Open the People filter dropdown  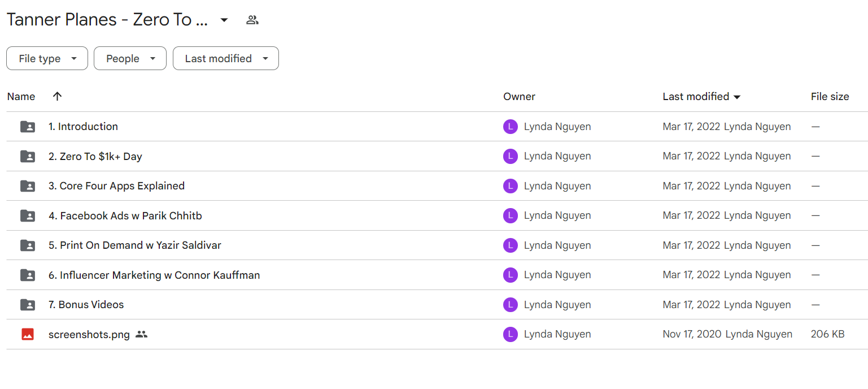[x=130, y=58]
